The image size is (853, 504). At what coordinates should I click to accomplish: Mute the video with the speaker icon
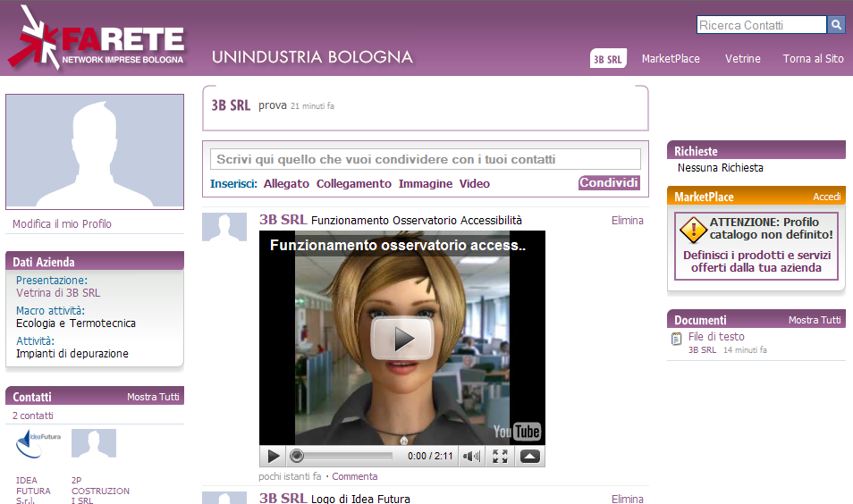pyautogui.click(x=471, y=456)
